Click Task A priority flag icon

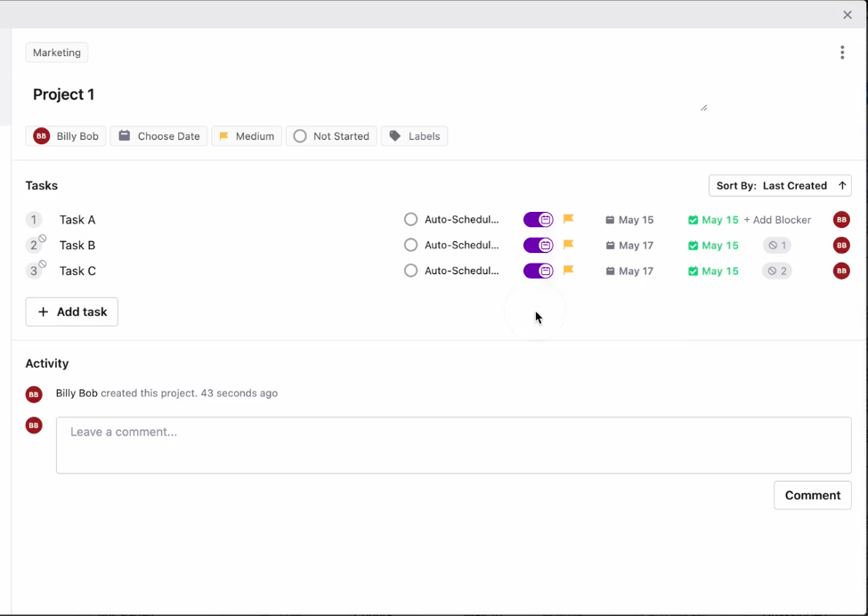568,219
